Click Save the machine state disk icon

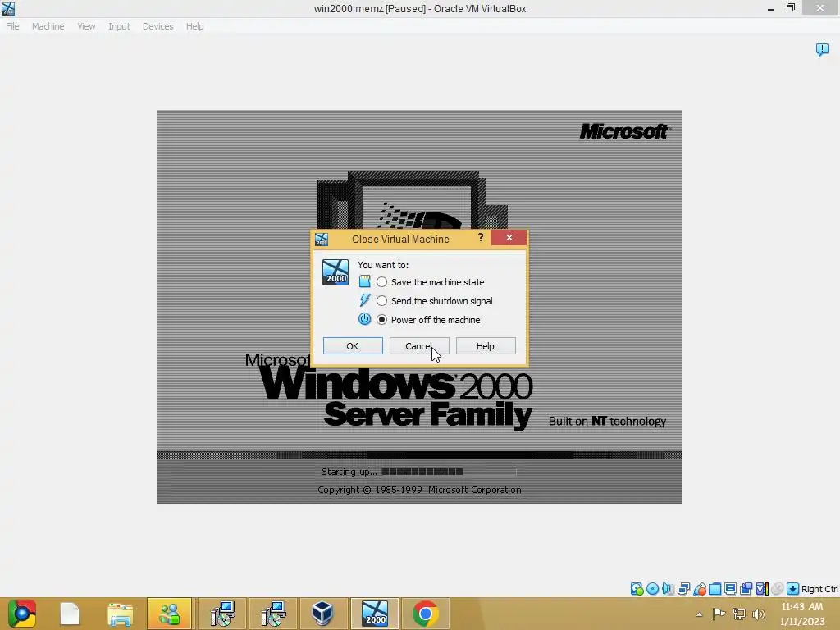pos(364,281)
